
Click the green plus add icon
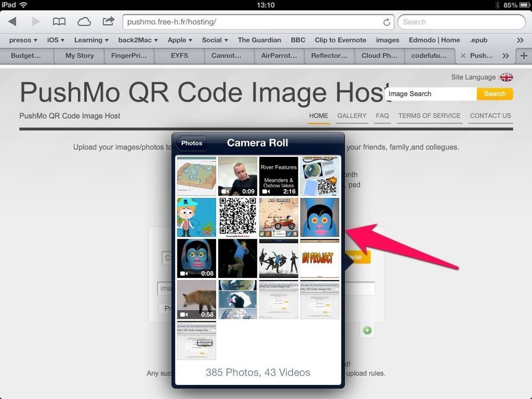(x=367, y=330)
